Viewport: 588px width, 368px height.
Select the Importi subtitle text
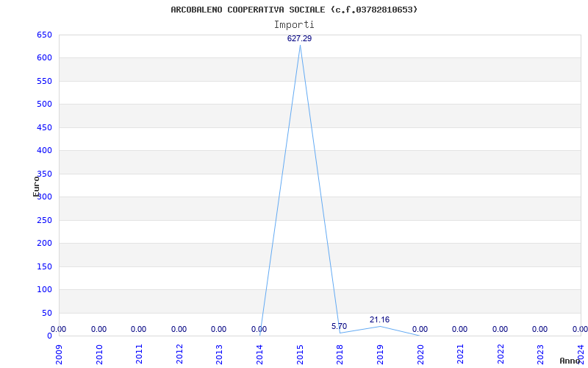coord(294,25)
